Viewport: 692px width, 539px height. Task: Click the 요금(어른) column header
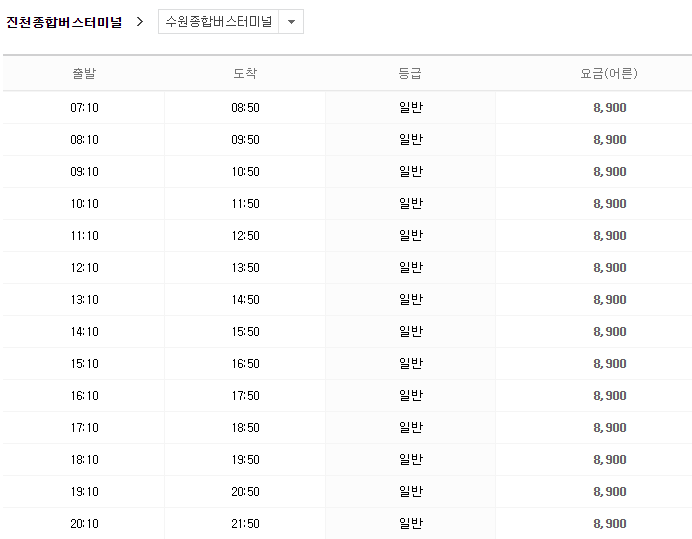[x=609, y=73]
